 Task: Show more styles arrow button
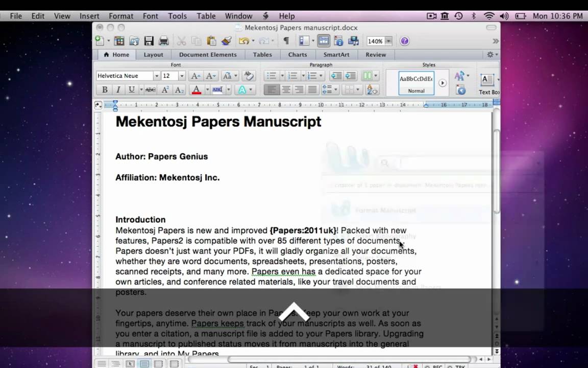tap(443, 83)
